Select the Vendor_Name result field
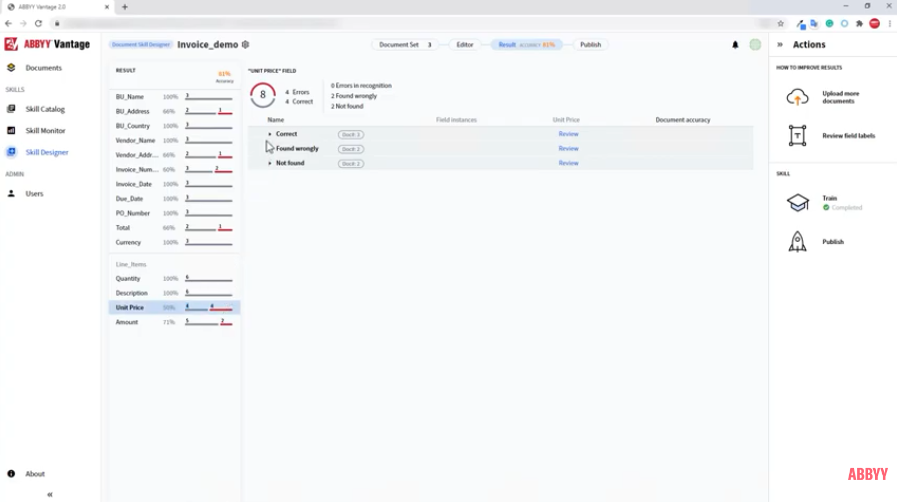 point(174,140)
